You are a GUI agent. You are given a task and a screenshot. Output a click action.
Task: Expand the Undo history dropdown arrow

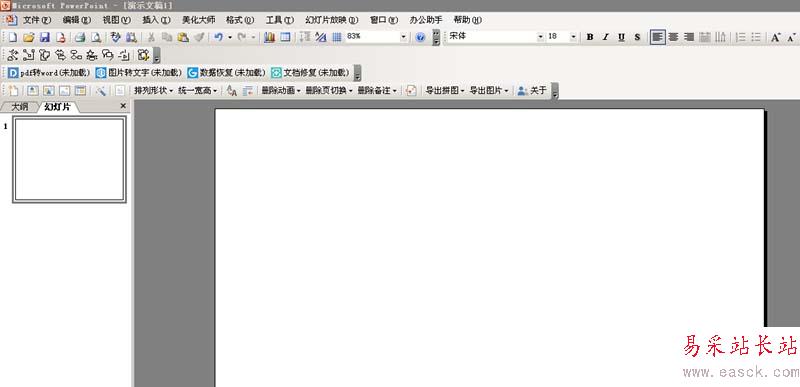click(230, 37)
